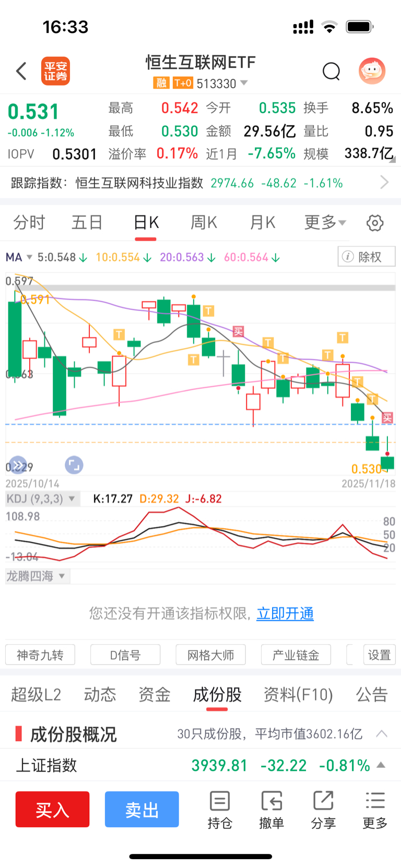
Task: Switch to 分时 chart tab
Action: coord(29,222)
